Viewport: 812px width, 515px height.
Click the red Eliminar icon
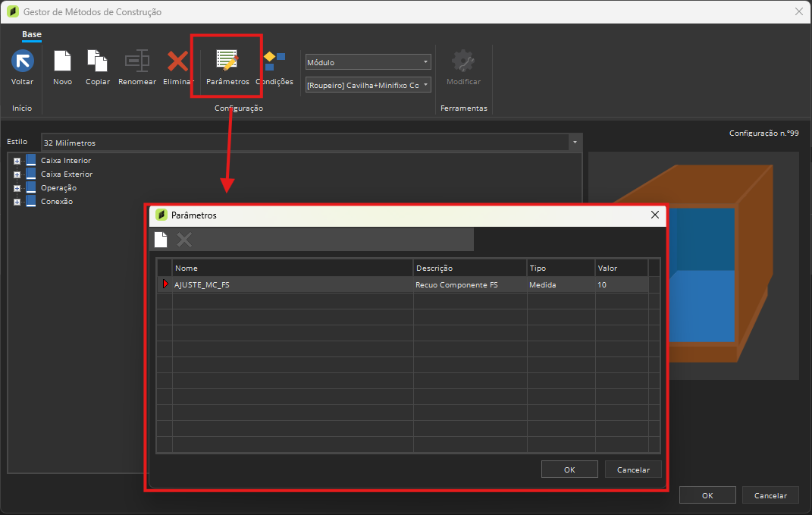[177, 61]
